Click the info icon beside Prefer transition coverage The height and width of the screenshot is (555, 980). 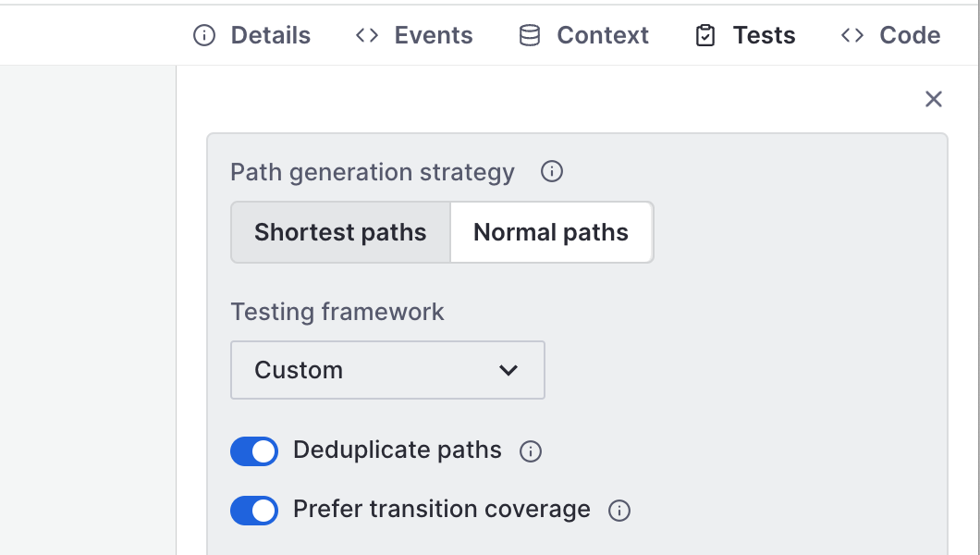tap(619, 510)
